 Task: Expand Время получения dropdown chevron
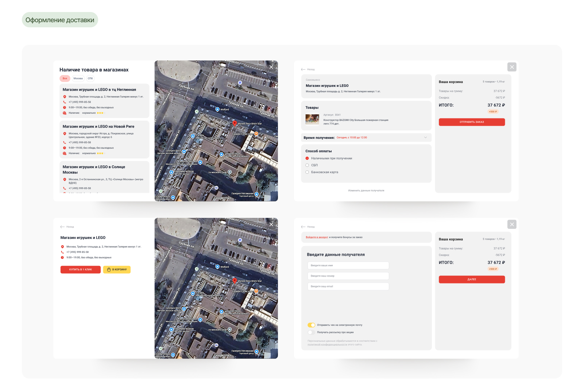click(x=425, y=137)
